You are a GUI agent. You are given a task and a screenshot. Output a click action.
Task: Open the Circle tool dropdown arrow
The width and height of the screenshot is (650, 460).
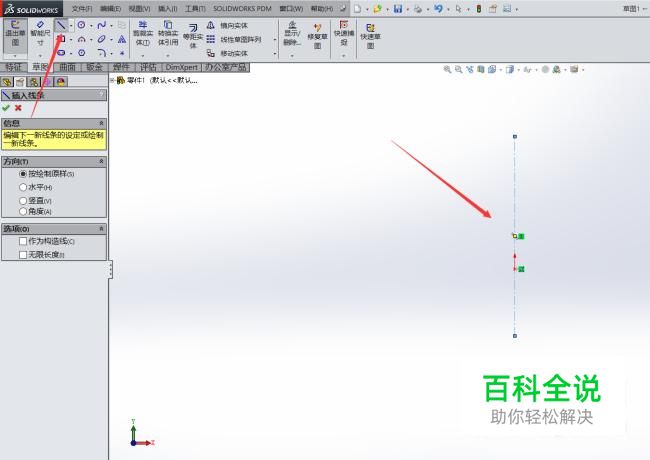91,26
